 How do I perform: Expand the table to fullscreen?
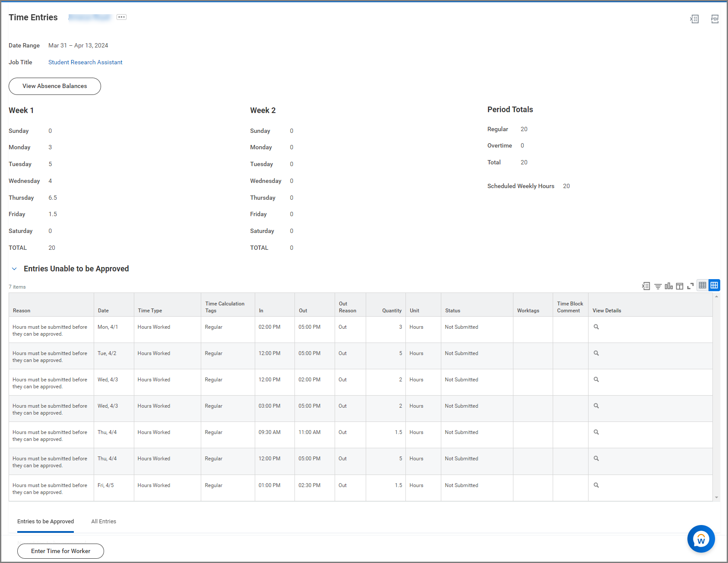(690, 286)
